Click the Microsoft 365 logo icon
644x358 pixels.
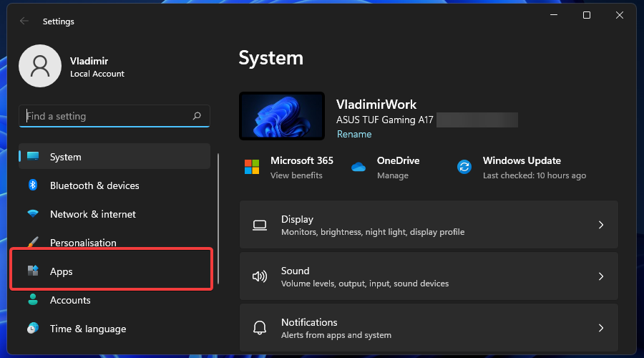(252, 167)
